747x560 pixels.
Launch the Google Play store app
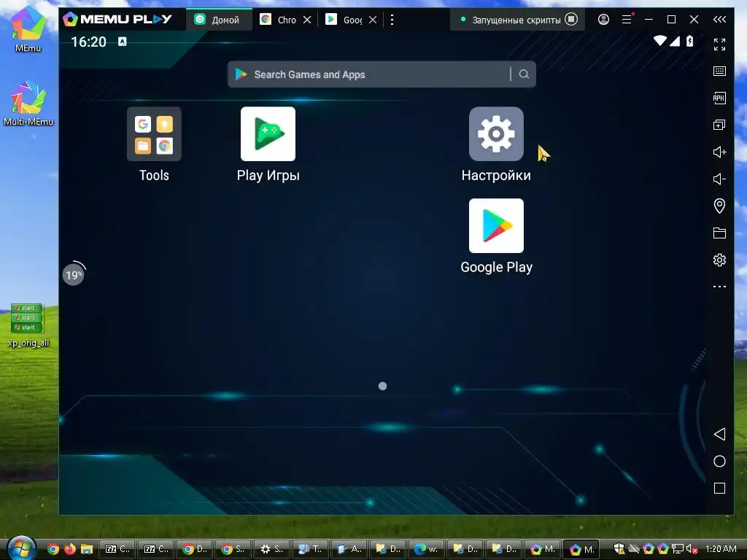click(x=496, y=226)
